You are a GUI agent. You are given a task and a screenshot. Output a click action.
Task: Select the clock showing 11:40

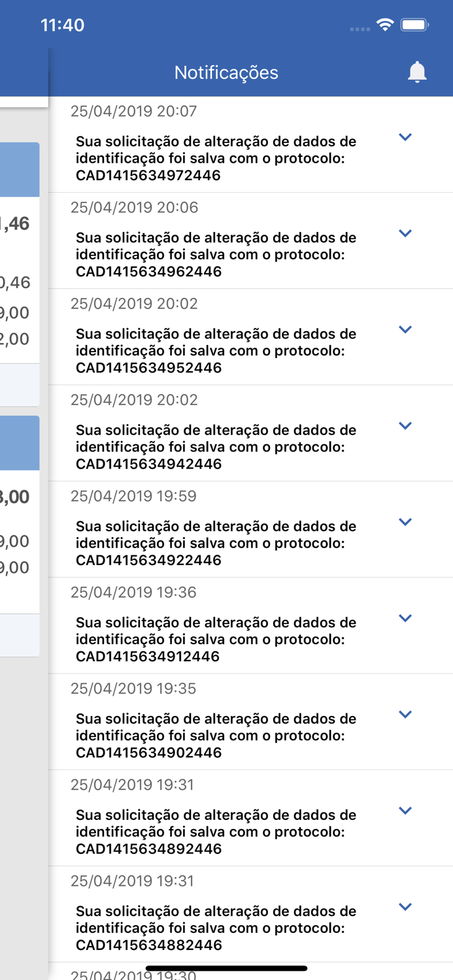click(x=63, y=24)
